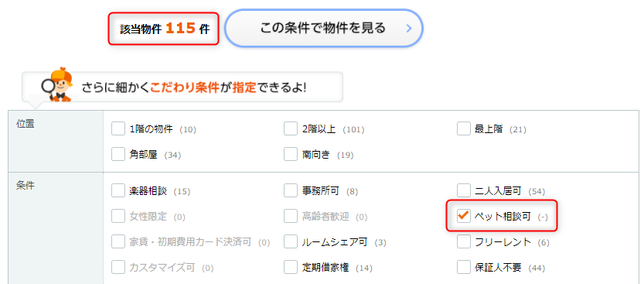This screenshot has height=284, width=644.
Task: Check the 南向き option
Action: pos(291,155)
